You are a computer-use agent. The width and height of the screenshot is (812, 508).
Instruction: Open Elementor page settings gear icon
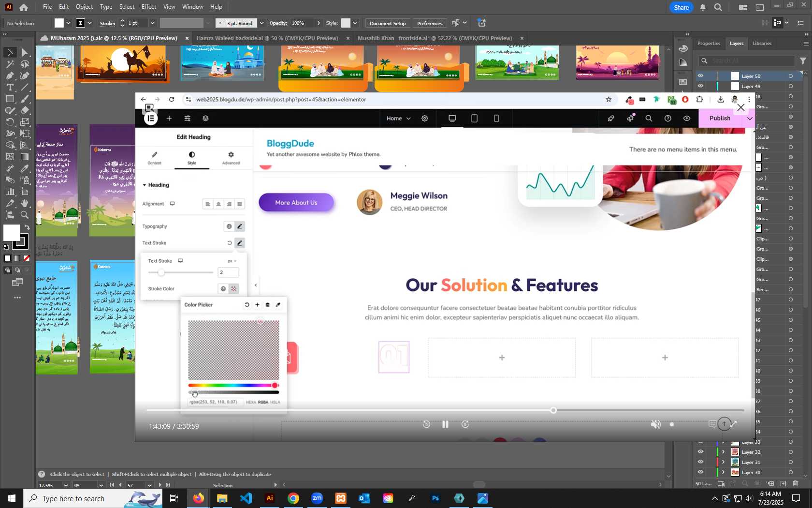click(x=425, y=118)
